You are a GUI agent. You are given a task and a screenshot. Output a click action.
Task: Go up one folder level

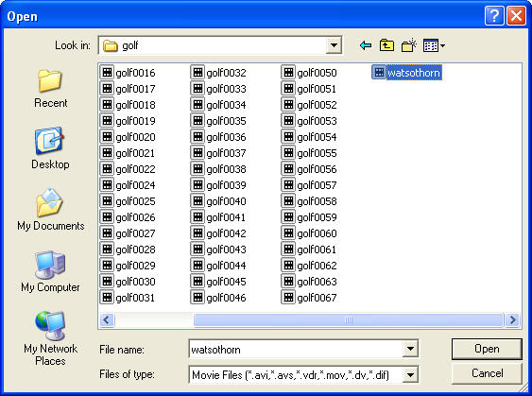tap(386, 45)
